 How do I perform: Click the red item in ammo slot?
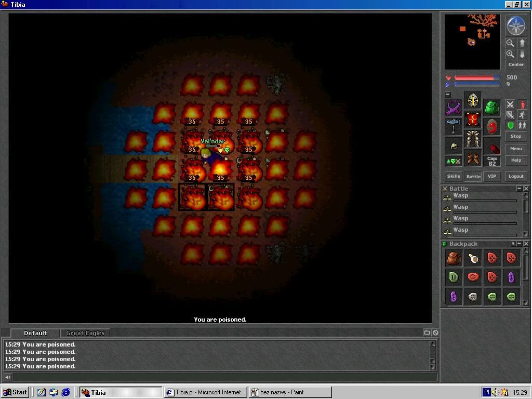point(492,146)
